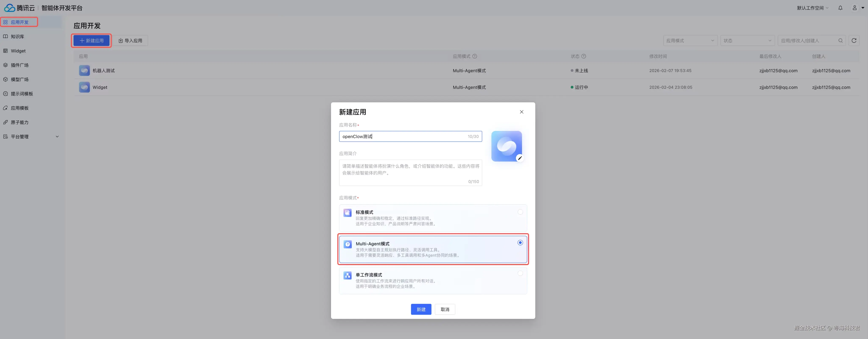Click the 应用简介 description text area

[410, 172]
